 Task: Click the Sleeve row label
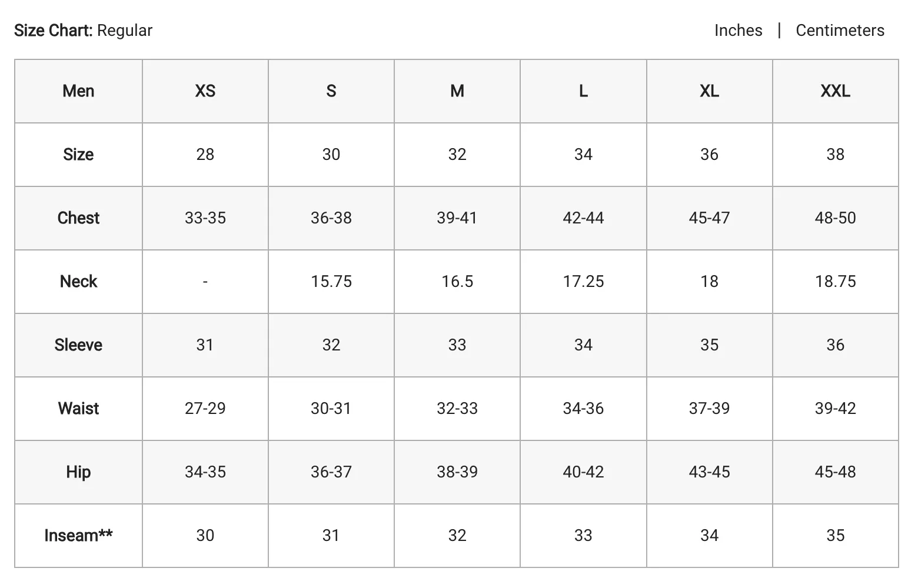coord(78,345)
